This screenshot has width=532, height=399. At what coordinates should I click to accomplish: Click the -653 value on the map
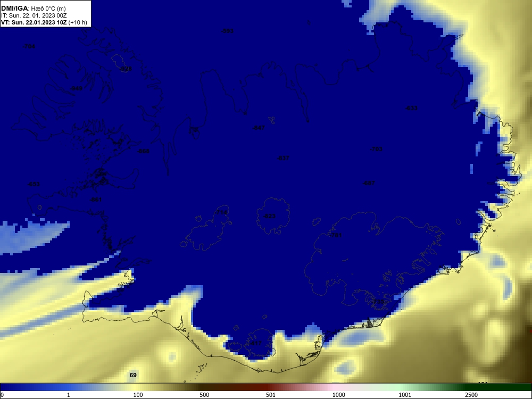click(34, 184)
